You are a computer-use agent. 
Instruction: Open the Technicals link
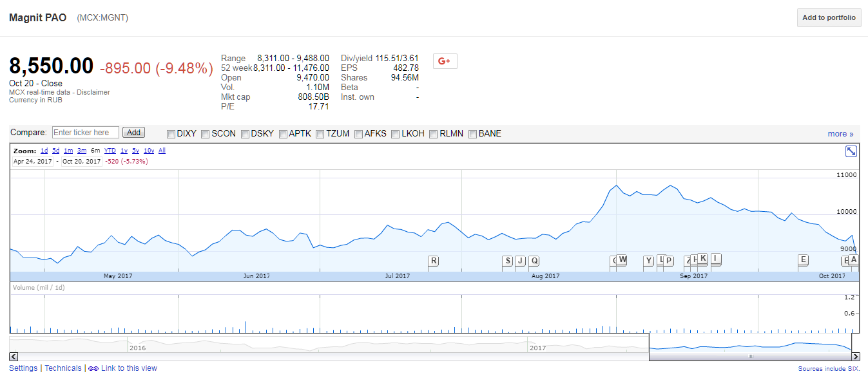click(63, 368)
